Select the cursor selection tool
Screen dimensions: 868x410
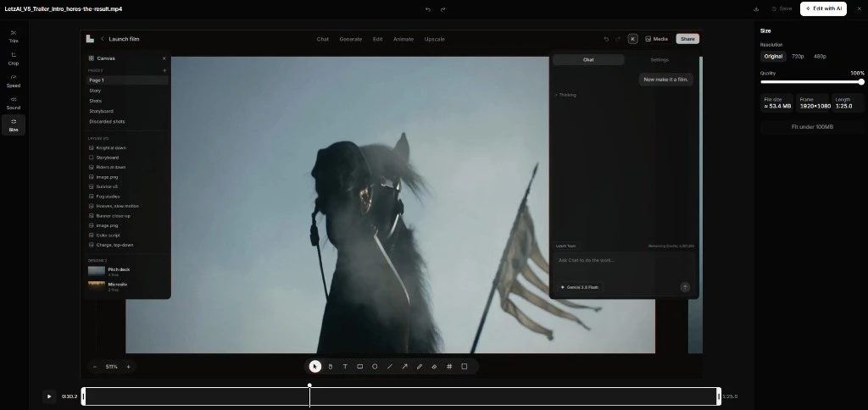coord(315,366)
